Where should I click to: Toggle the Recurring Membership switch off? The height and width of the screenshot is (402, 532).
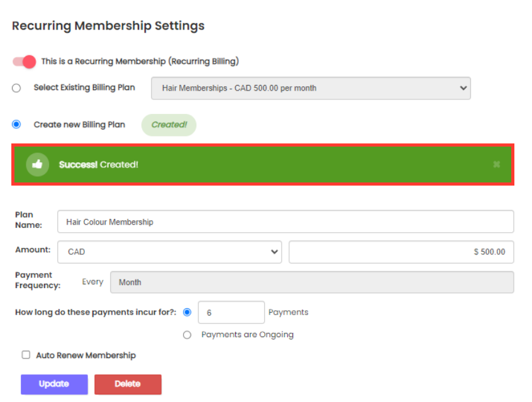pos(25,62)
